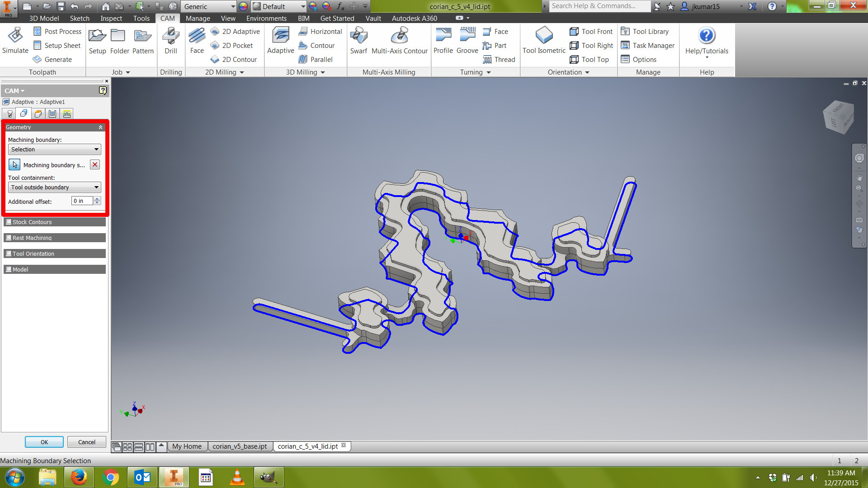Cancel the Adaptive operation dialog
This screenshot has width=868, height=488.
[86, 442]
